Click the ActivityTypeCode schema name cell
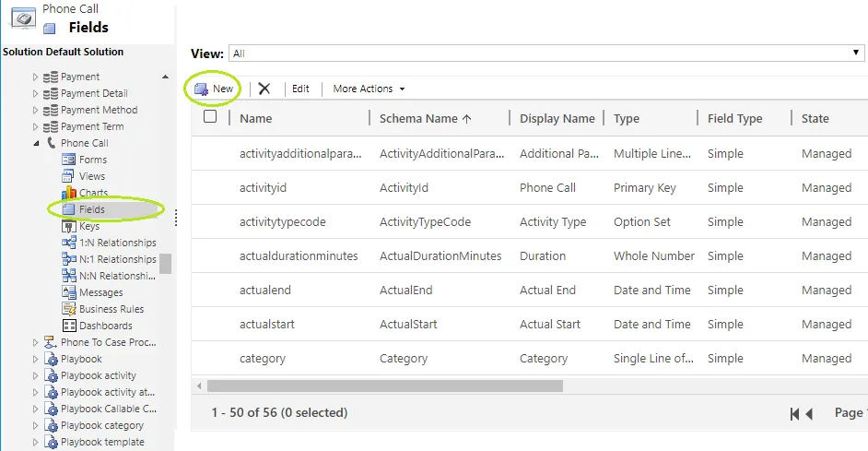This screenshot has height=451, width=868. click(x=425, y=221)
